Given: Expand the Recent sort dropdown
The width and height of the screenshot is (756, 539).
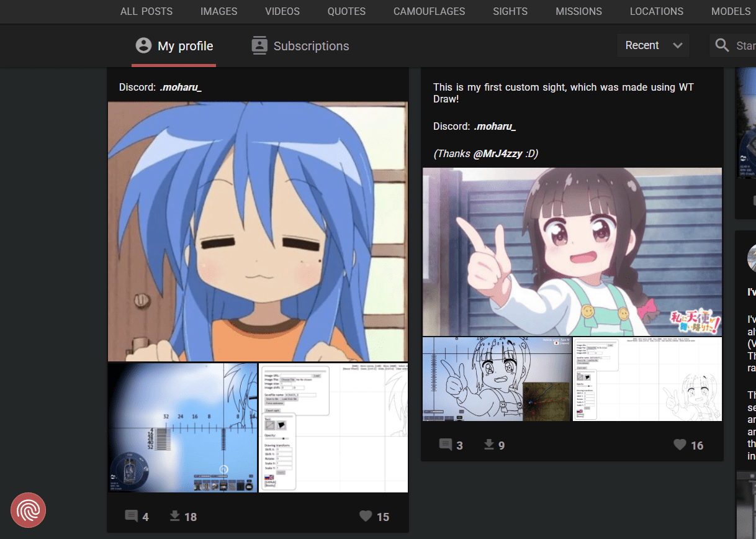Looking at the screenshot, I should (x=653, y=45).
